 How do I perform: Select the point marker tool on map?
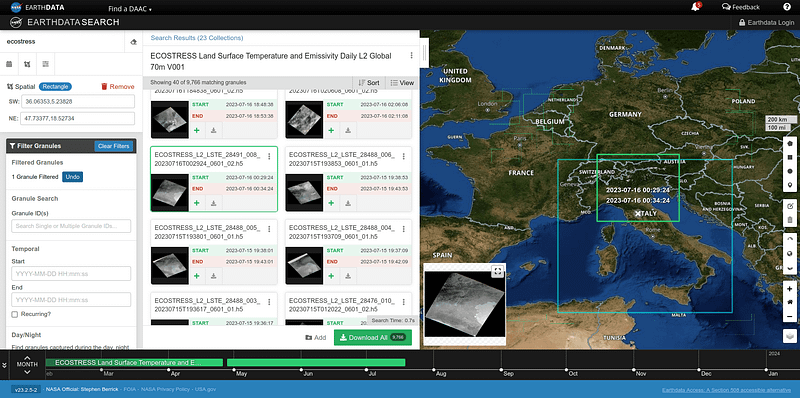790,185
